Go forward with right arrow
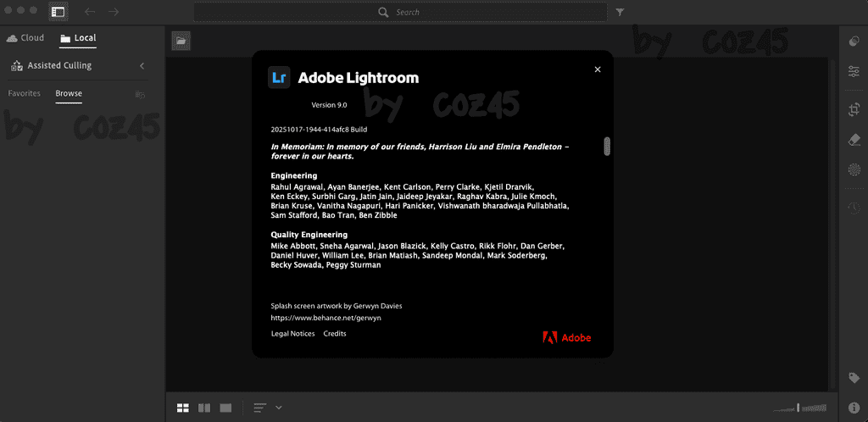 tap(114, 12)
